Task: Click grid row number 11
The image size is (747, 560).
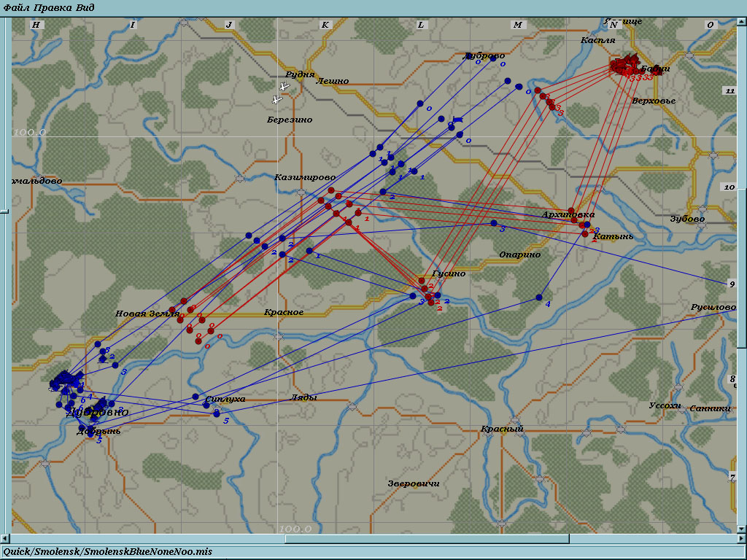Action: 729,91
